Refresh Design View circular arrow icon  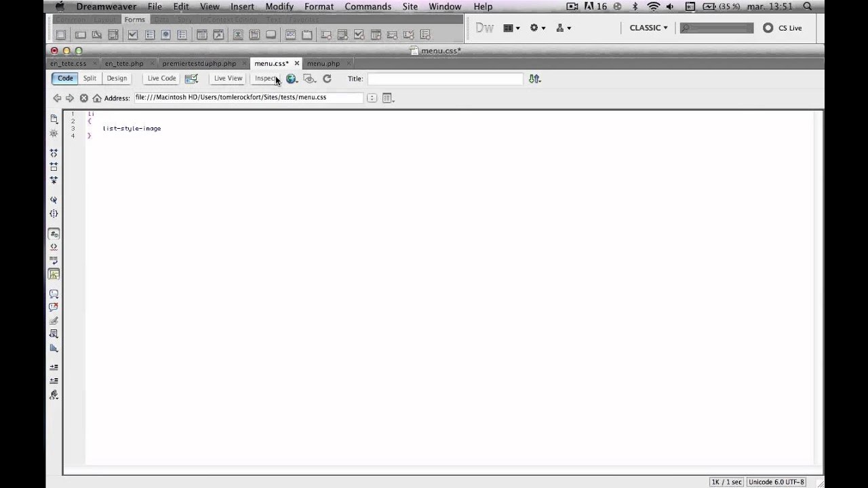coord(327,79)
